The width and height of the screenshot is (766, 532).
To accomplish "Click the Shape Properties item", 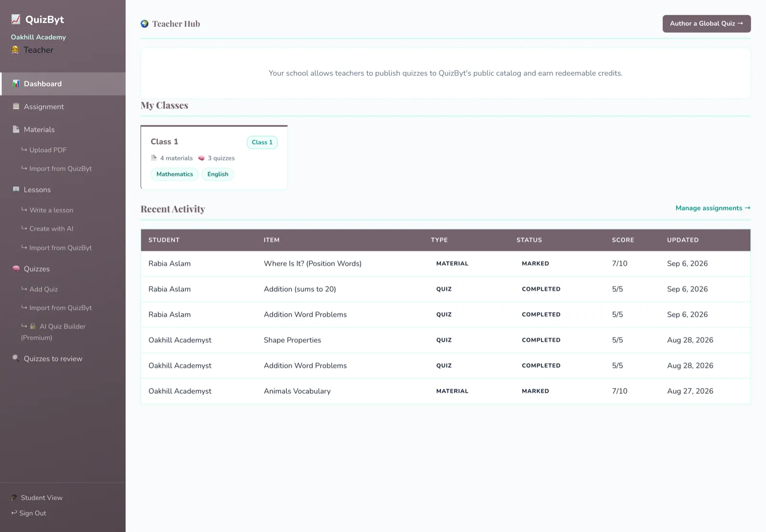I will [x=293, y=340].
